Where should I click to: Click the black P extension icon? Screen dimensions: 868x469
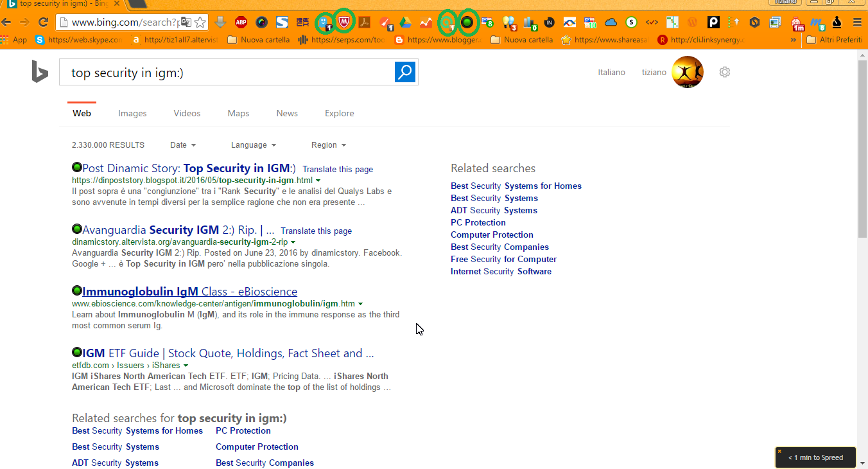tap(713, 22)
